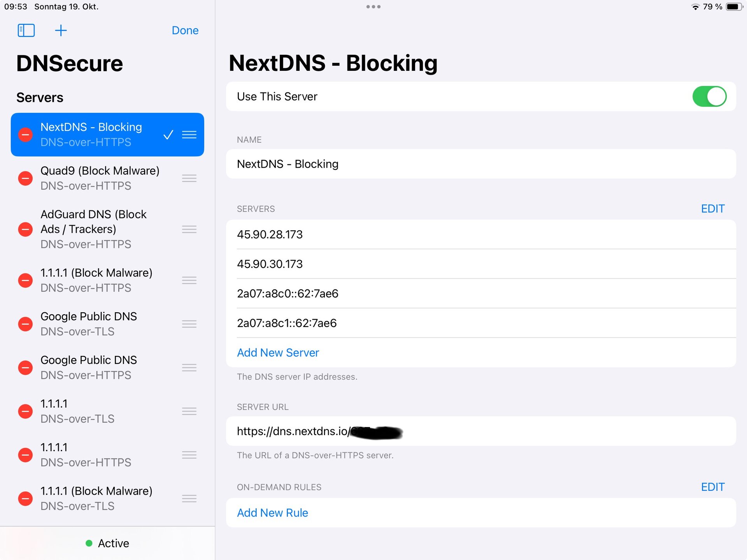Disable the Use This Server switch
The height and width of the screenshot is (560, 747).
point(709,96)
